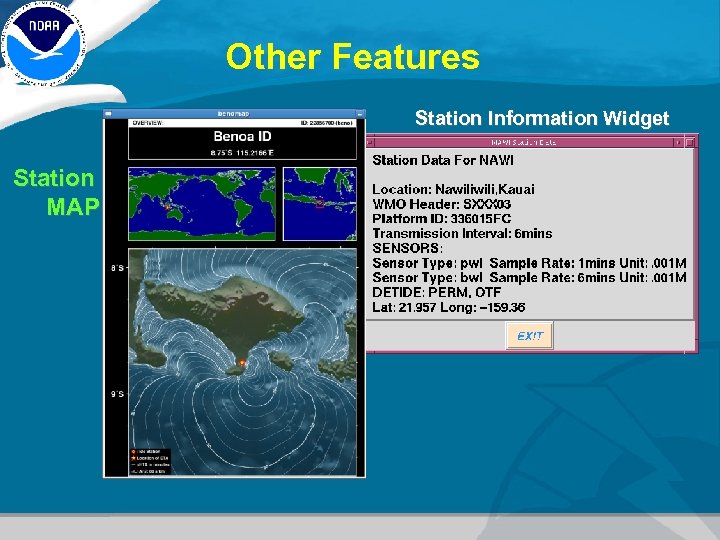
Task: Click the '9°S' latitude label
Action: click(x=118, y=394)
